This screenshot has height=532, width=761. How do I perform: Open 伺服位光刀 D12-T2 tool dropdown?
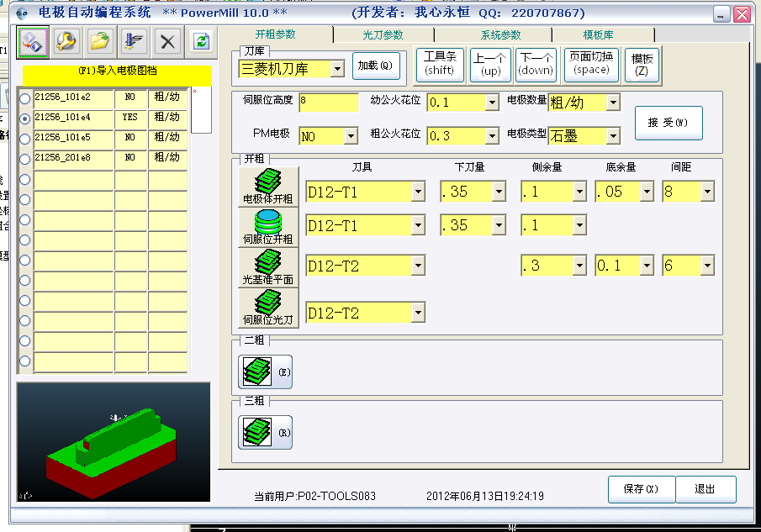coord(418,313)
